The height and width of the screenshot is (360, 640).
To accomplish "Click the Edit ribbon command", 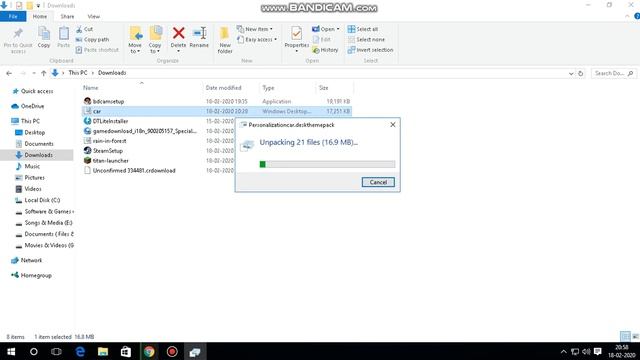I will pos(322,40).
